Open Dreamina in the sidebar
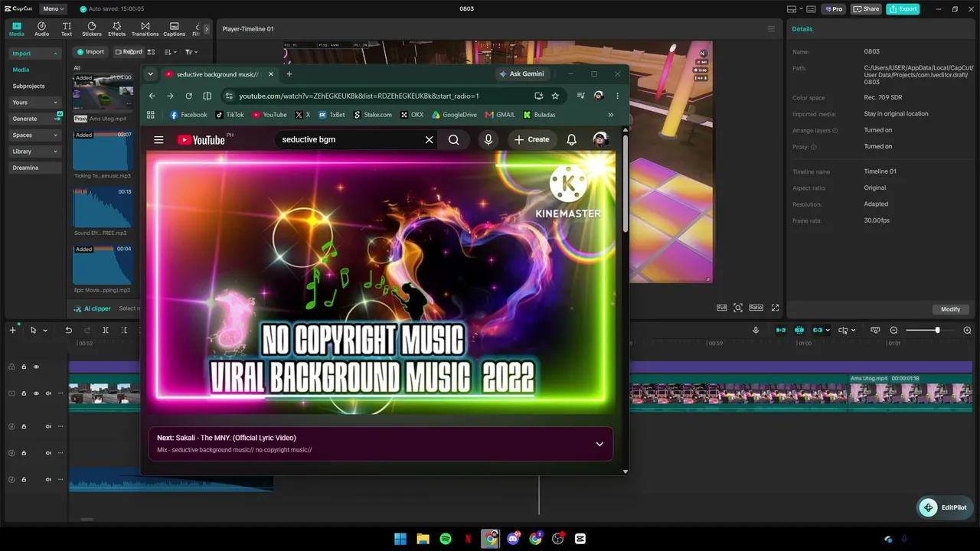The height and width of the screenshot is (551, 980). pos(34,168)
